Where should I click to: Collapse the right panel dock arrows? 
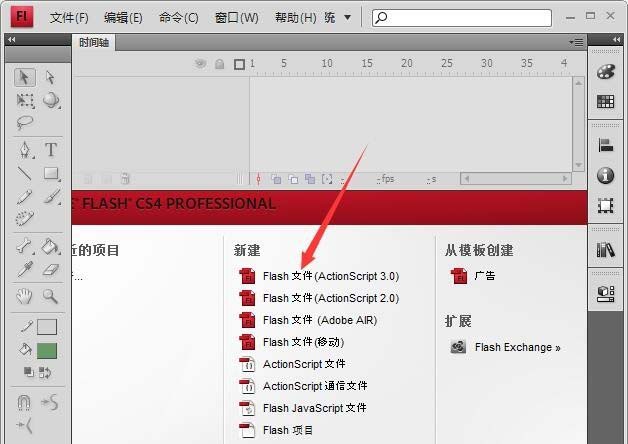coord(617,39)
